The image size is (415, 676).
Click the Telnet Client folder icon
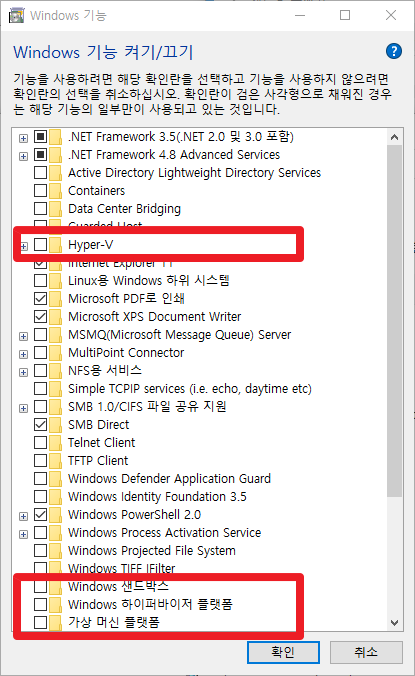(x=55, y=443)
